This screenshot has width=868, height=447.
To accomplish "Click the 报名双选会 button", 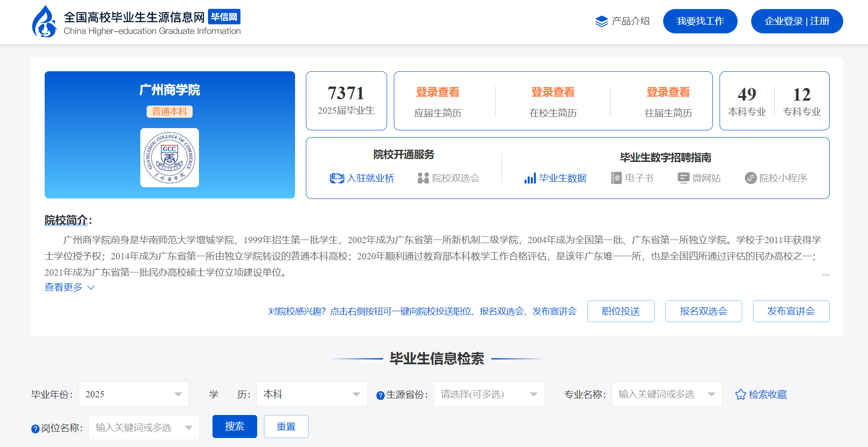I will (704, 311).
